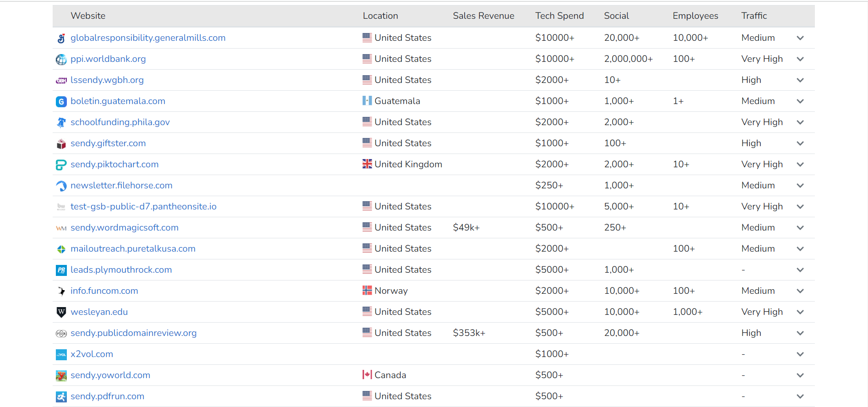868x407 pixels.
Task: Click the 1,000+ employees value for wesleyan.edu
Action: 687,312
